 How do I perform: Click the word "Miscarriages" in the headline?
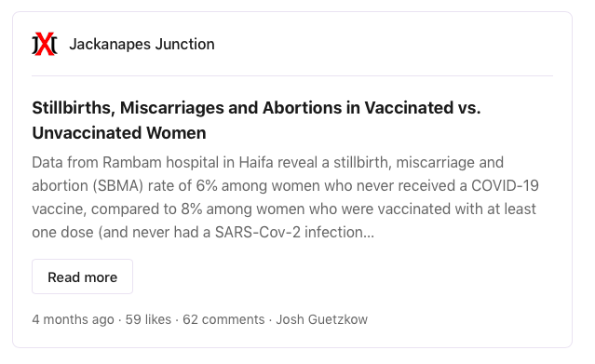pos(172,108)
